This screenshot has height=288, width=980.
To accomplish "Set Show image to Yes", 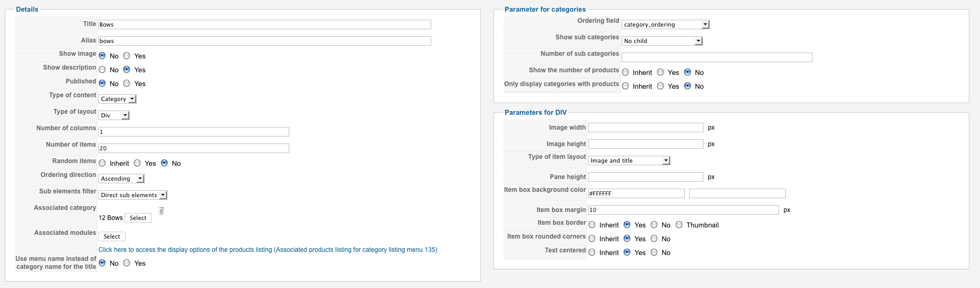I will coord(127,56).
